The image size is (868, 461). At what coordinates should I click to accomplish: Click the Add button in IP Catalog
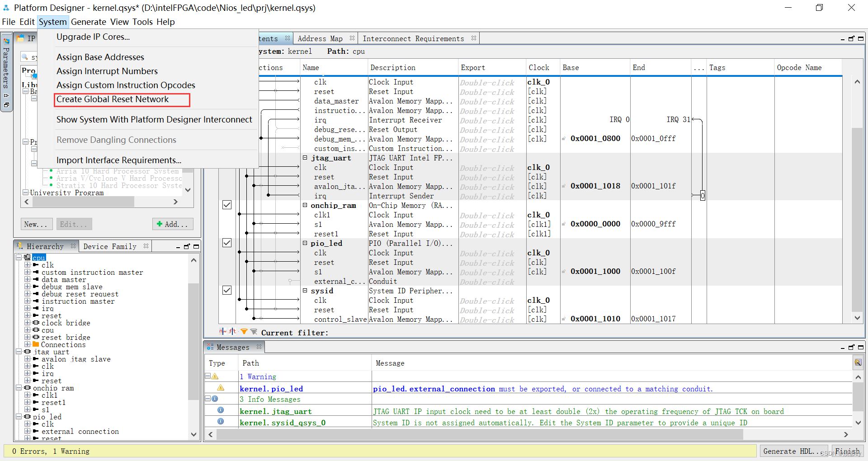(172, 224)
